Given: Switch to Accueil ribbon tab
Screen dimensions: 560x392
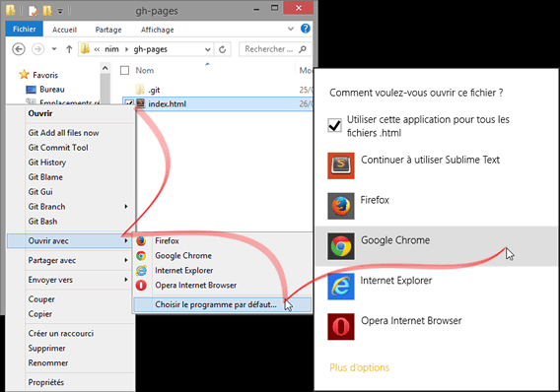Looking at the screenshot, I should [x=64, y=30].
